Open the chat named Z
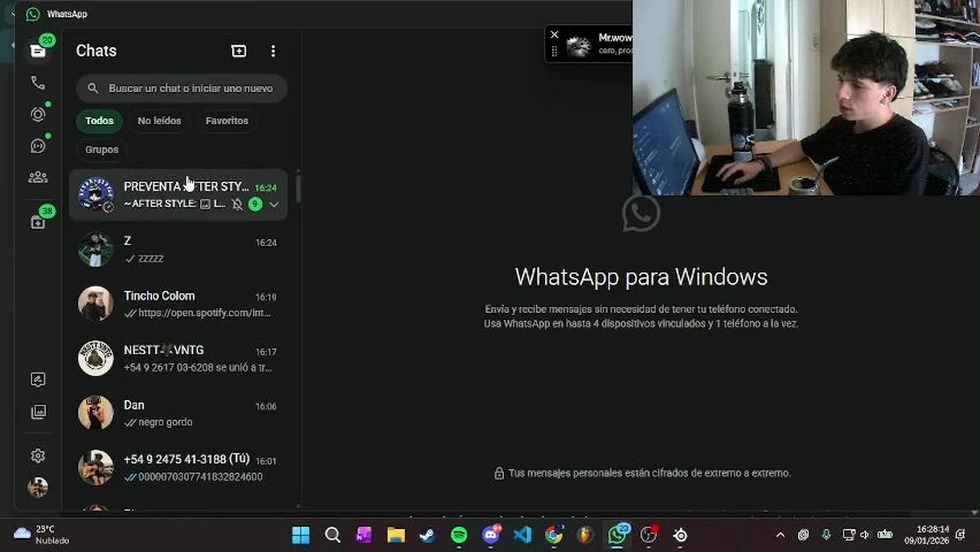The width and height of the screenshot is (980, 552). coord(179,249)
